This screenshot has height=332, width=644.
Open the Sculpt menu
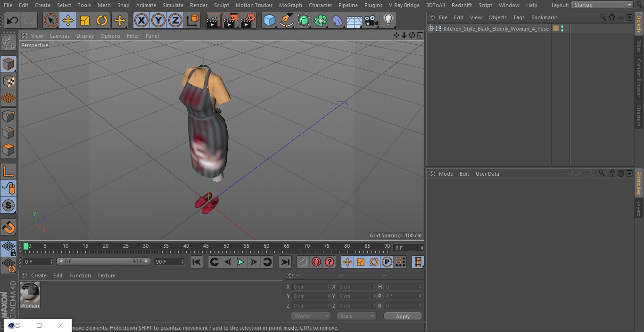221,5
